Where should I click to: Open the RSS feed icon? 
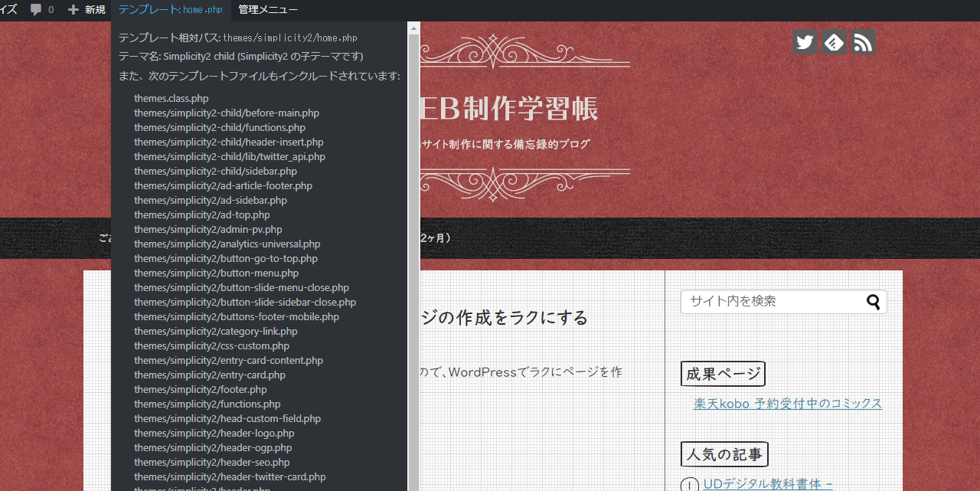pos(863,42)
